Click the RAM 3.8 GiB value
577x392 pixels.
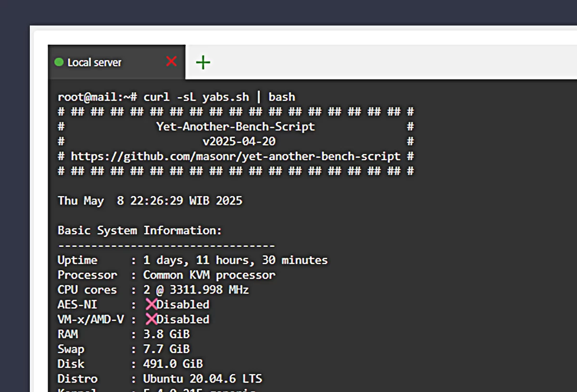tap(166, 334)
